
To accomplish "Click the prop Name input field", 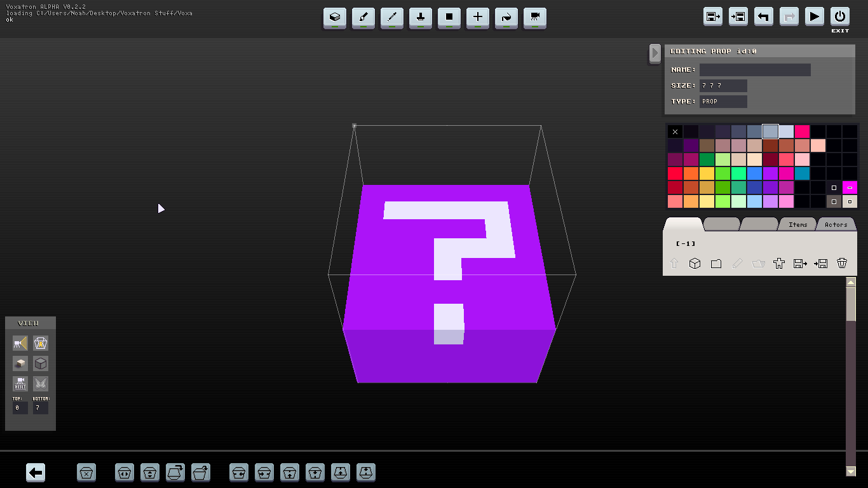I will pos(755,70).
